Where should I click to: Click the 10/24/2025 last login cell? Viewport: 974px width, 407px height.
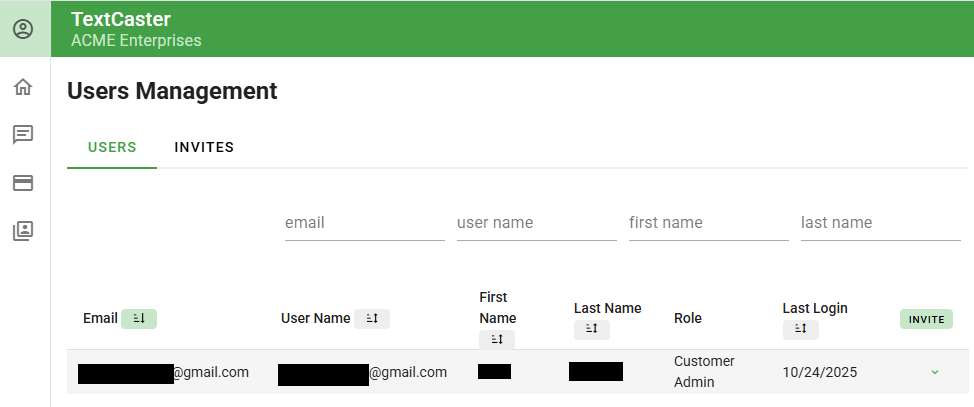pyautogui.click(x=819, y=372)
